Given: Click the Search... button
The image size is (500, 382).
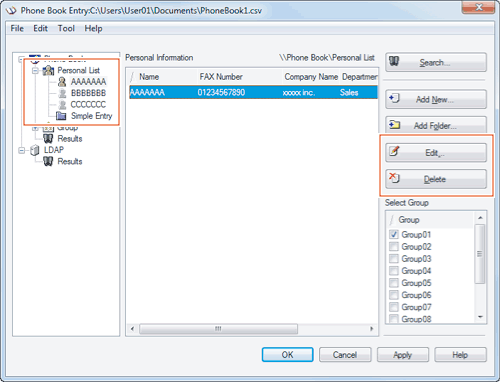Looking at the screenshot, I should 436,62.
